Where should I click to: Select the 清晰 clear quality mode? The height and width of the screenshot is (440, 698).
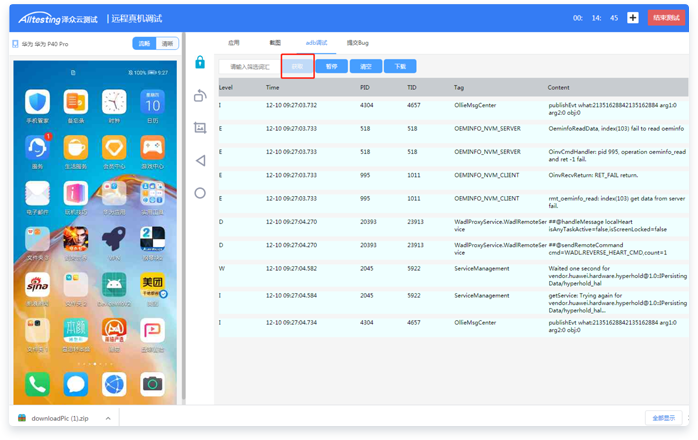(167, 44)
